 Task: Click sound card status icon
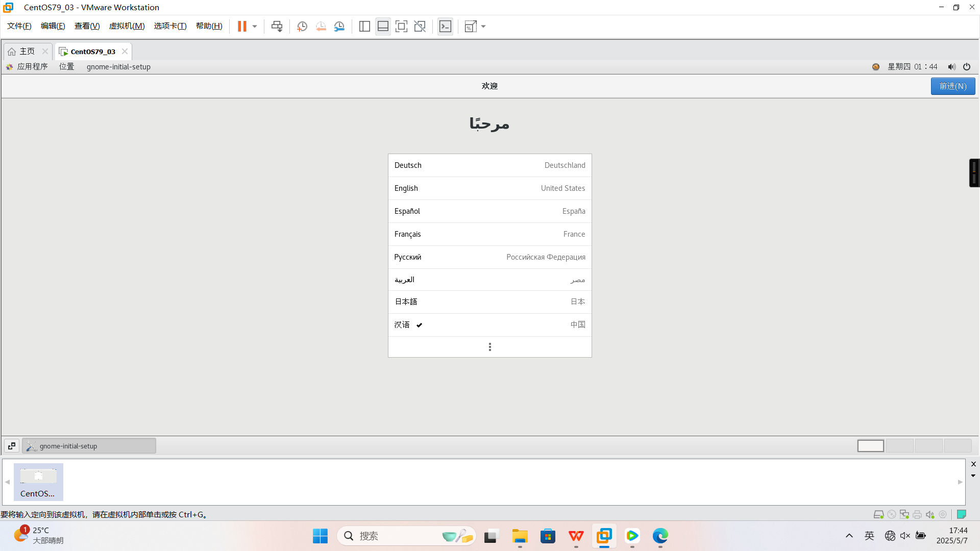[930, 514]
